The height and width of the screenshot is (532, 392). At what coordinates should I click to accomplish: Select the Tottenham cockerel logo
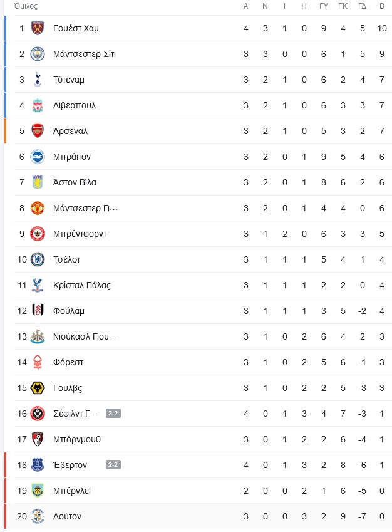38,80
